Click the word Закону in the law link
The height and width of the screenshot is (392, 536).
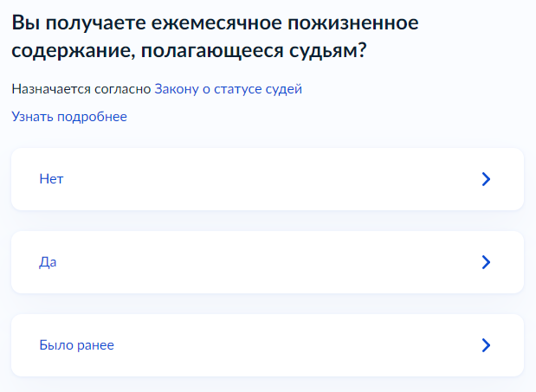(176, 89)
